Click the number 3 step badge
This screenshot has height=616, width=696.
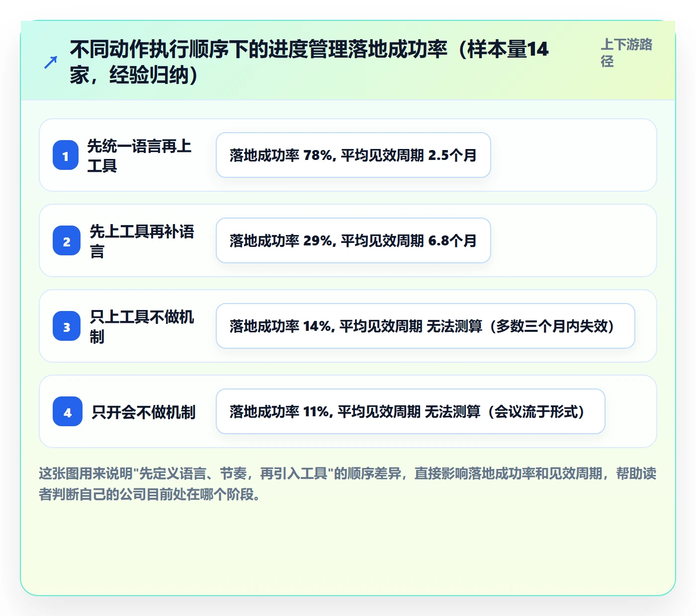coord(67,326)
